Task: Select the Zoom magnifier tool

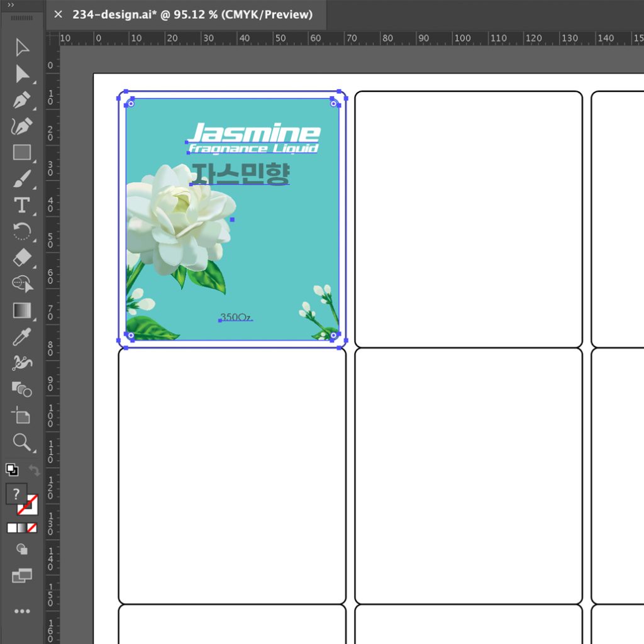Action: [22, 442]
